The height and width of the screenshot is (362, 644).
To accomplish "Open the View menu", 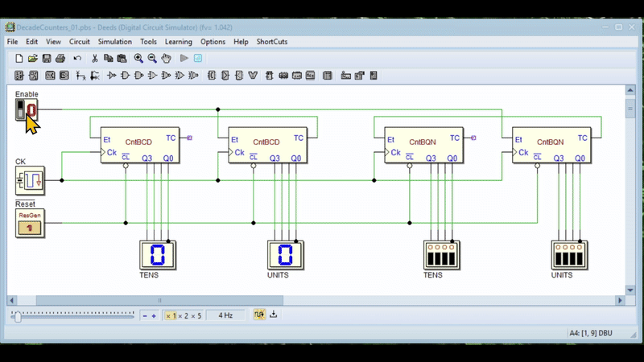I will coord(53,42).
